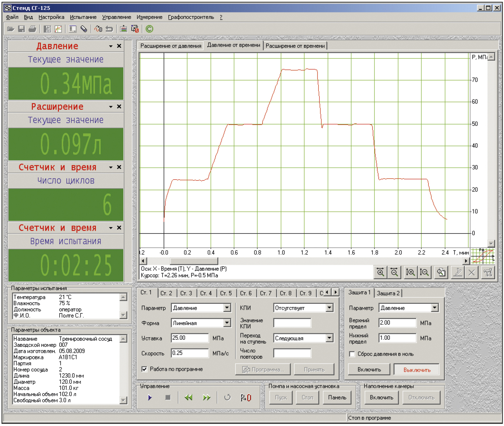Open the 'Параметр' Давление dropdown in step tab
504x426 pixels.
tap(227, 308)
